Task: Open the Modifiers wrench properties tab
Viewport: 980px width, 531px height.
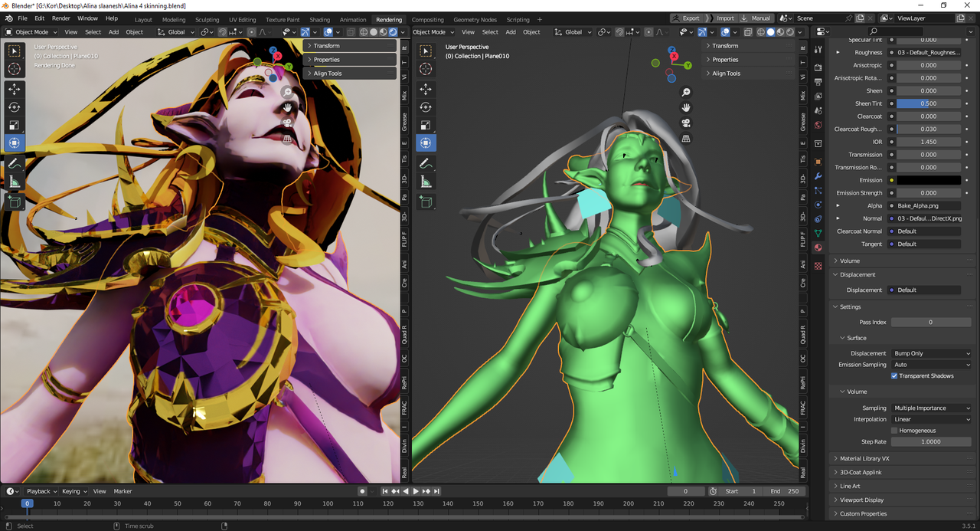Action: coord(818,176)
